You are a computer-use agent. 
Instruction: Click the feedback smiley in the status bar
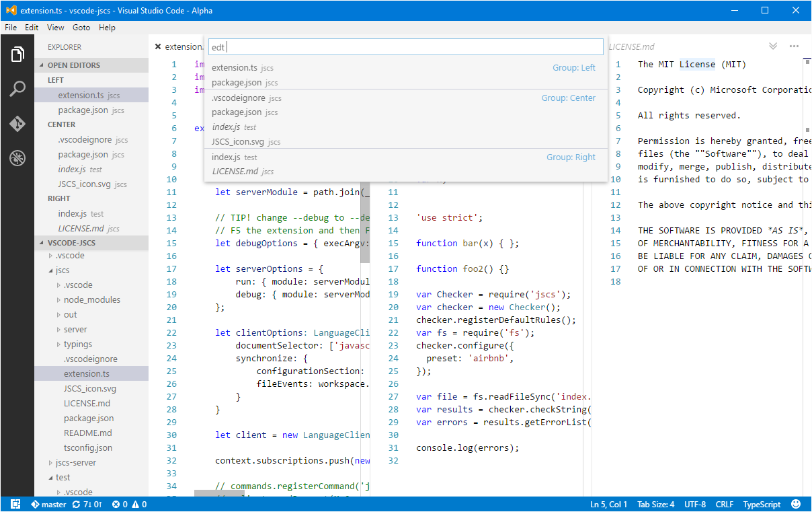coord(795,504)
